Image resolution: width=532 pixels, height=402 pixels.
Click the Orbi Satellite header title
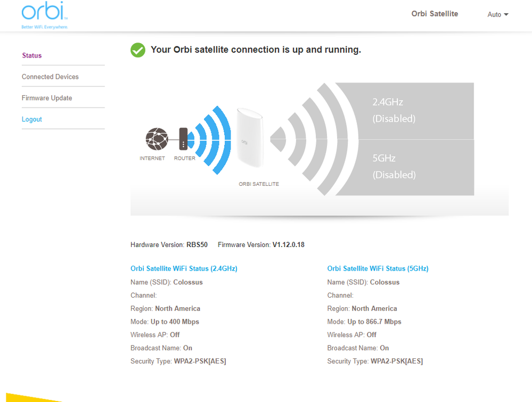(x=435, y=14)
